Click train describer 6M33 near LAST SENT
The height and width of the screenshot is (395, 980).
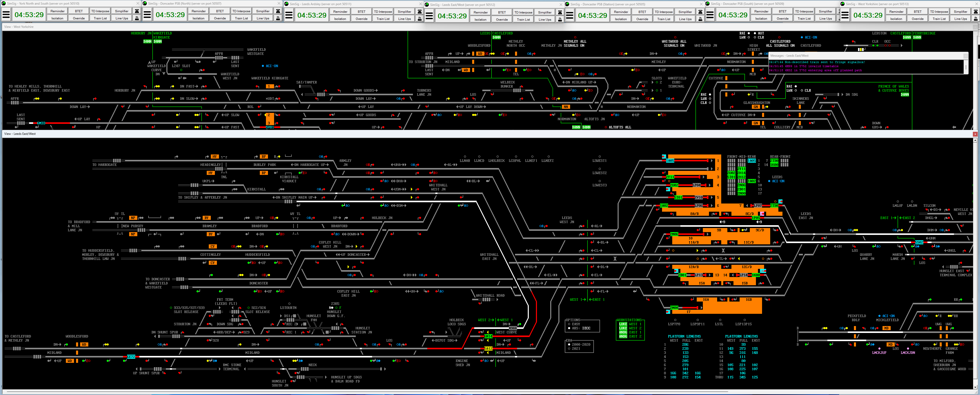click(x=41, y=123)
